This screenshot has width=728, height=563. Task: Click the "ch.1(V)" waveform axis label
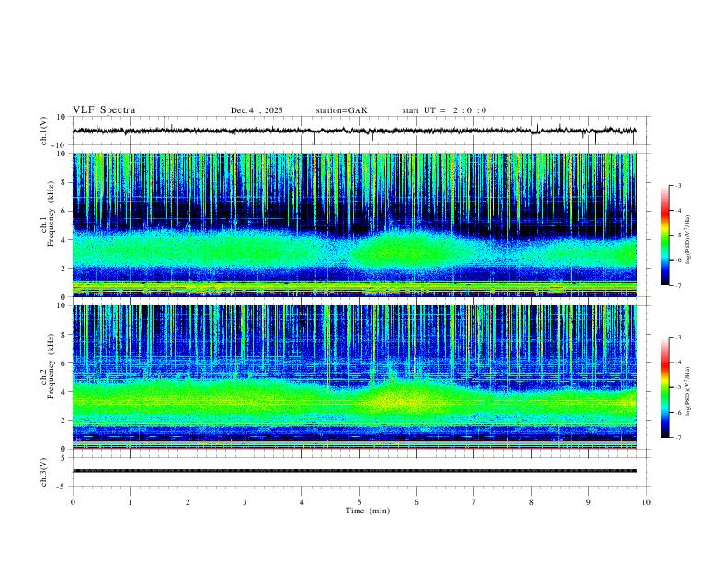tap(44, 131)
